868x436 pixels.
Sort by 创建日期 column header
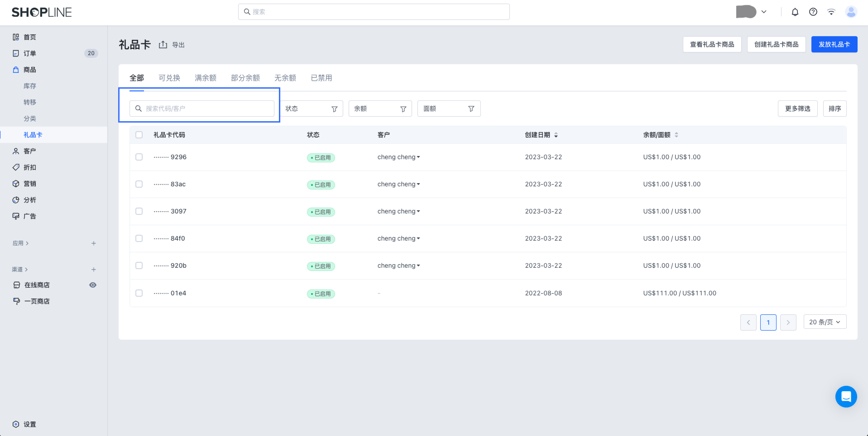(541, 135)
